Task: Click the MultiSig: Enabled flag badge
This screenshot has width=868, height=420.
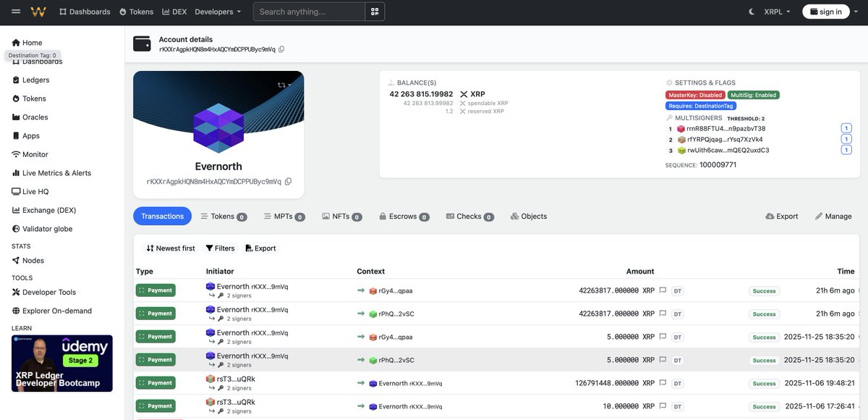Action: (753, 95)
